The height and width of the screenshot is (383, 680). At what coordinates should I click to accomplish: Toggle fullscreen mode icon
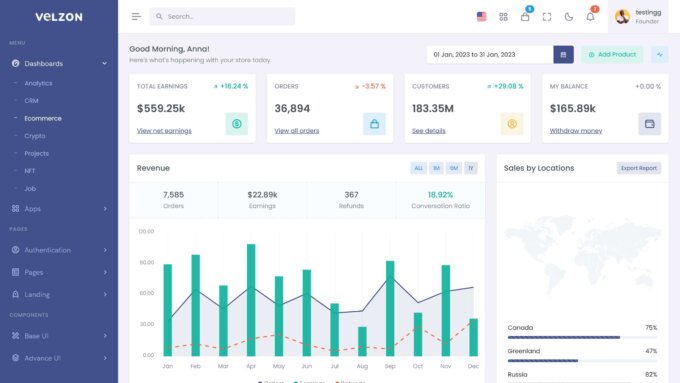(x=547, y=16)
